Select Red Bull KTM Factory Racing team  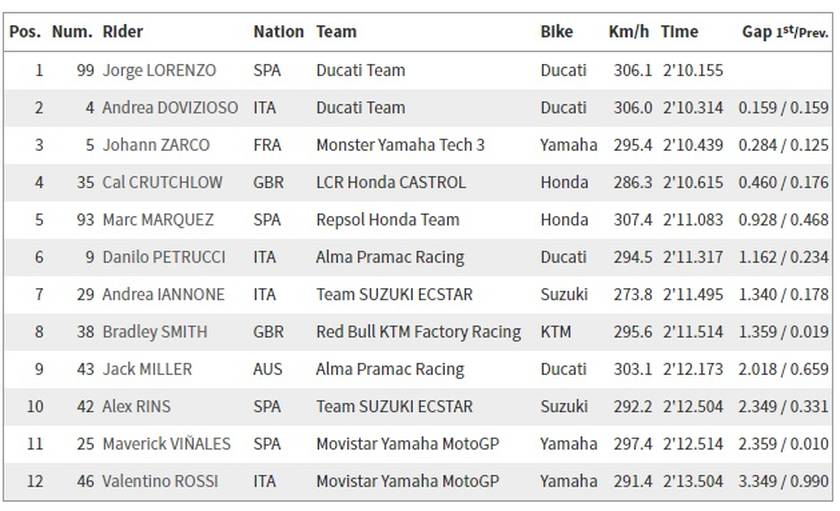click(418, 332)
